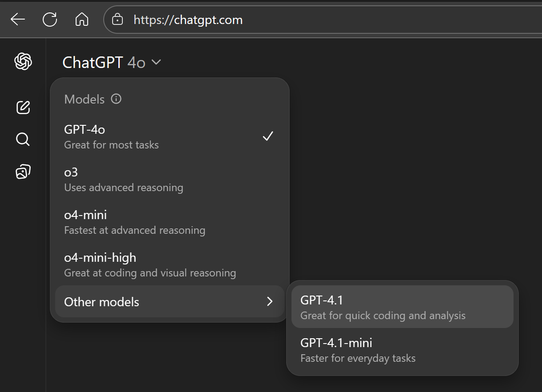Click "Great at coding and visual reasoning"
The width and height of the screenshot is (542, 392).
click(150, 273)
